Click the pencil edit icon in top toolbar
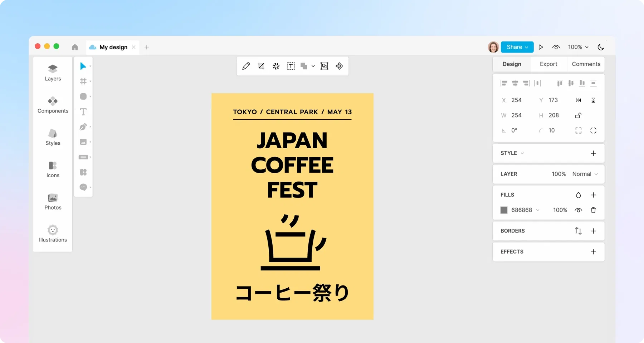 click(x=246, y=66)
